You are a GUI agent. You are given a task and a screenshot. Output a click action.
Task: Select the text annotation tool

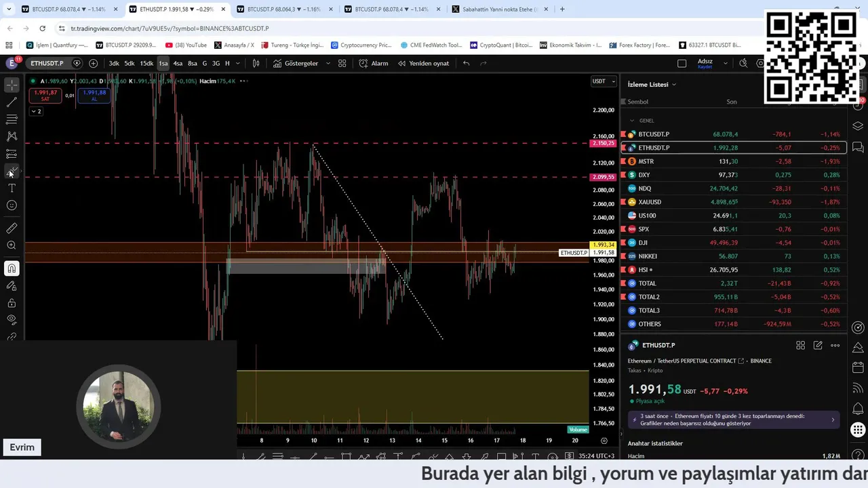[x=12, y=188]
